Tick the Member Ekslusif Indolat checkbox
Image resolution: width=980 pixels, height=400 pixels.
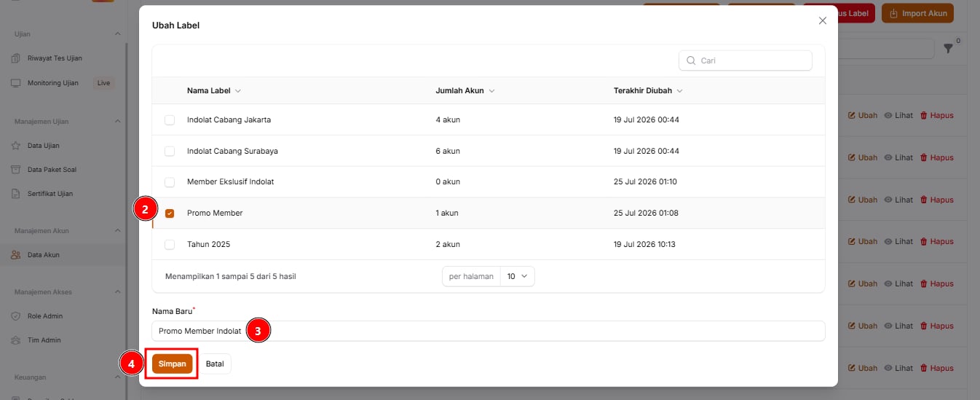click(170, 181)
